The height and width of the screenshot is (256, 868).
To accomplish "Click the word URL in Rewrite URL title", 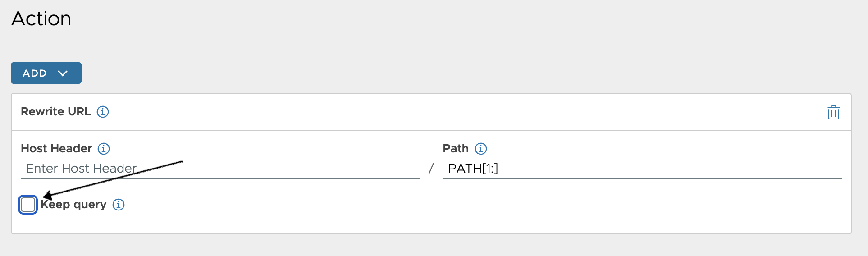I will tap(79, 112).
